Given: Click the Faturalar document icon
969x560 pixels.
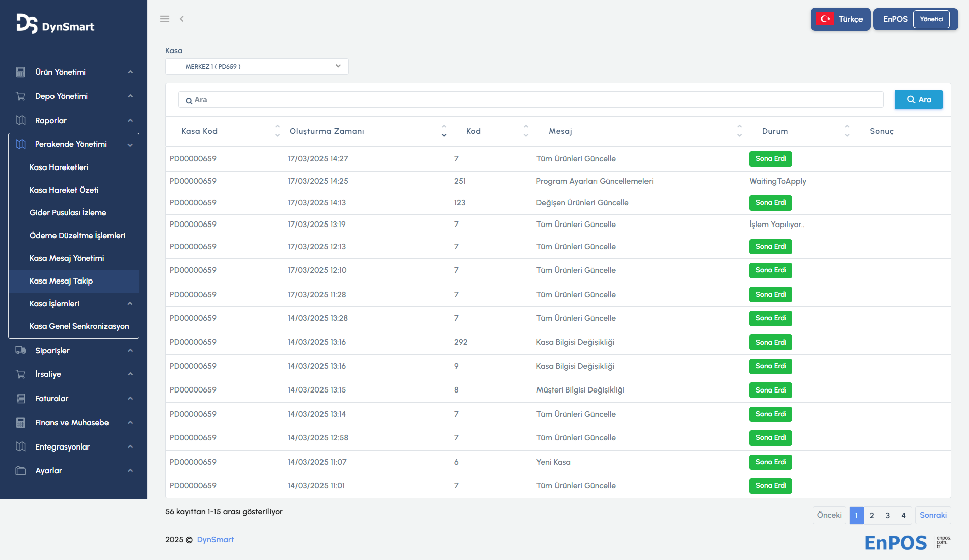Looking at the screenshot, I should coord(21,399).
